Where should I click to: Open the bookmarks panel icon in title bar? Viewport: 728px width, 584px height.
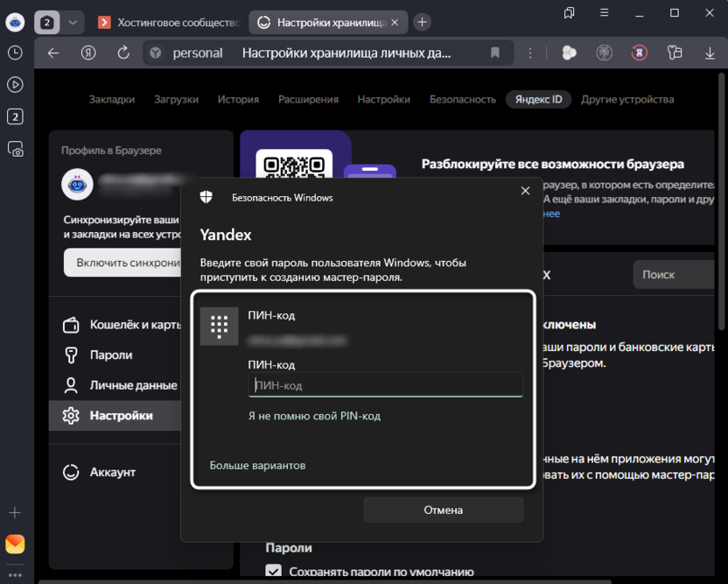(570, 13)
